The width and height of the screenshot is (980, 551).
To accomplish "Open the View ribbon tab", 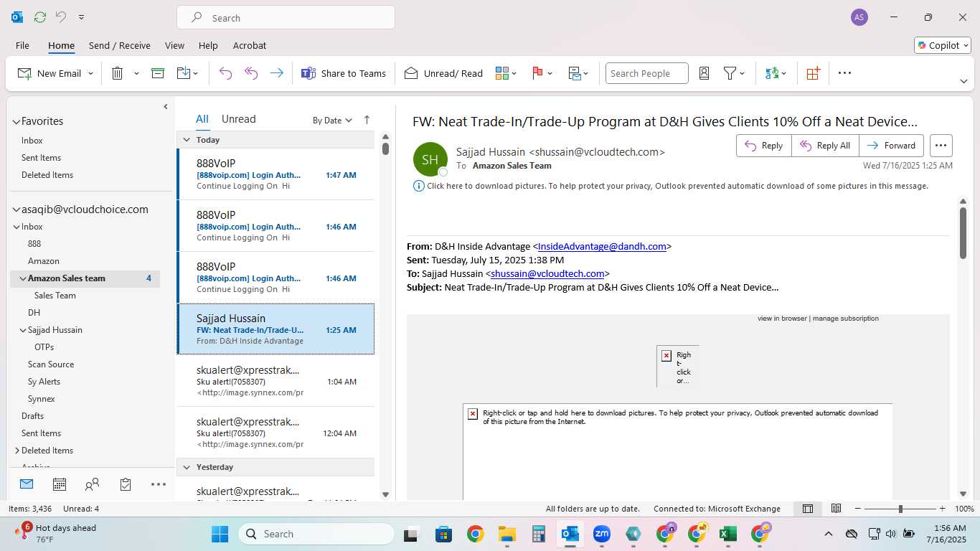I will (174, 45).
